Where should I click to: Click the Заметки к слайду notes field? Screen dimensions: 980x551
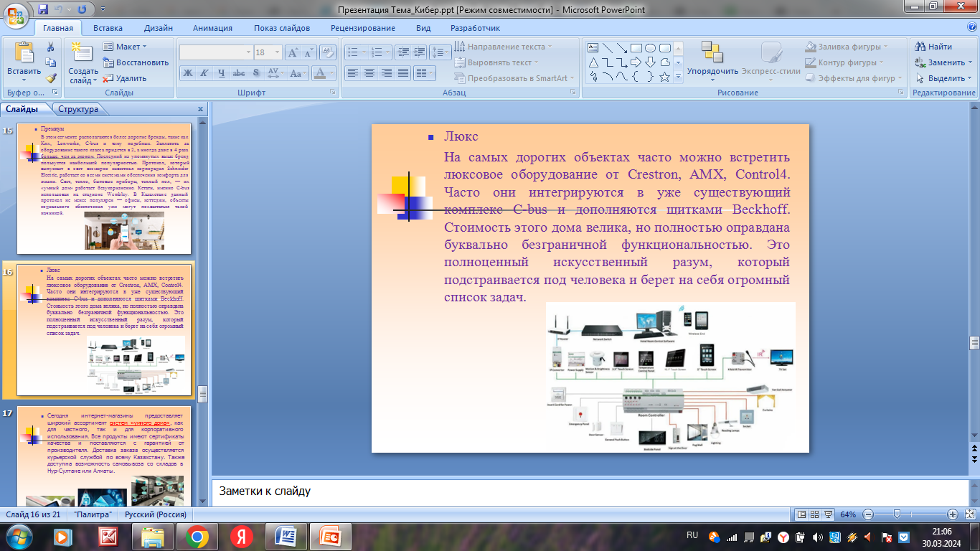pyautogui.click(x=590, y=492)
